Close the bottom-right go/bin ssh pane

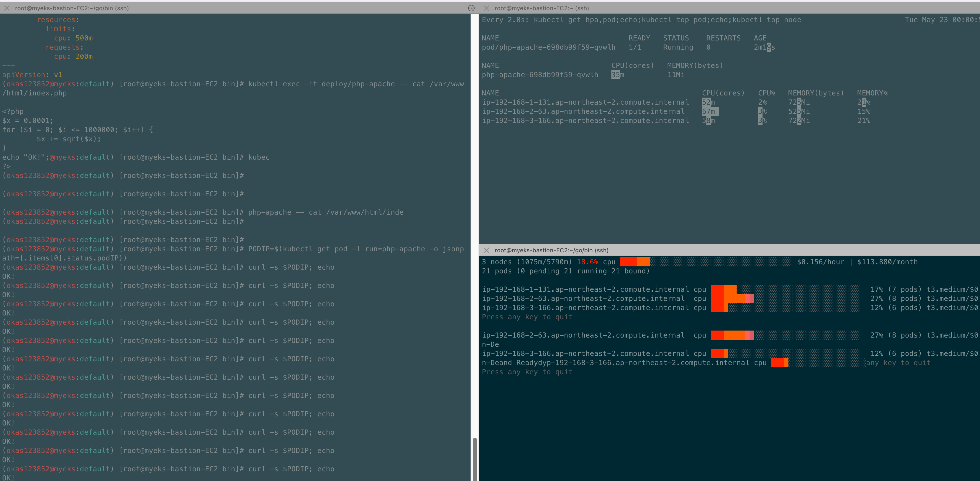[486, 250]
